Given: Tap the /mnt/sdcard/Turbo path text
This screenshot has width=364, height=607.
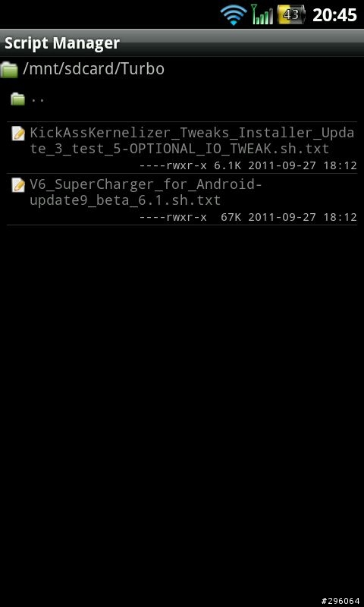Looking at the screenshot, I should coord(93,69).
